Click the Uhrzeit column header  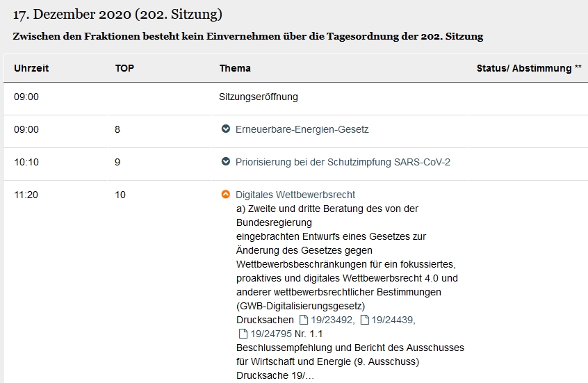pos(31,68)
